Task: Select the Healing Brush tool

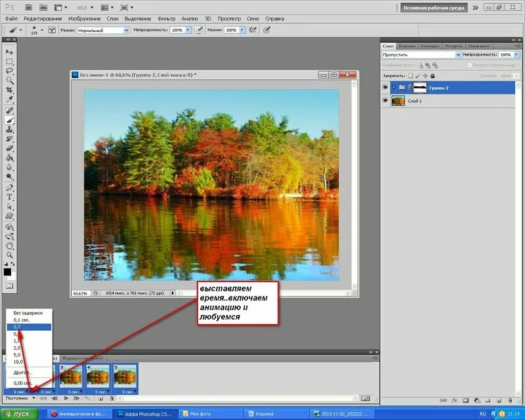Action: click(x=9, y=110)
